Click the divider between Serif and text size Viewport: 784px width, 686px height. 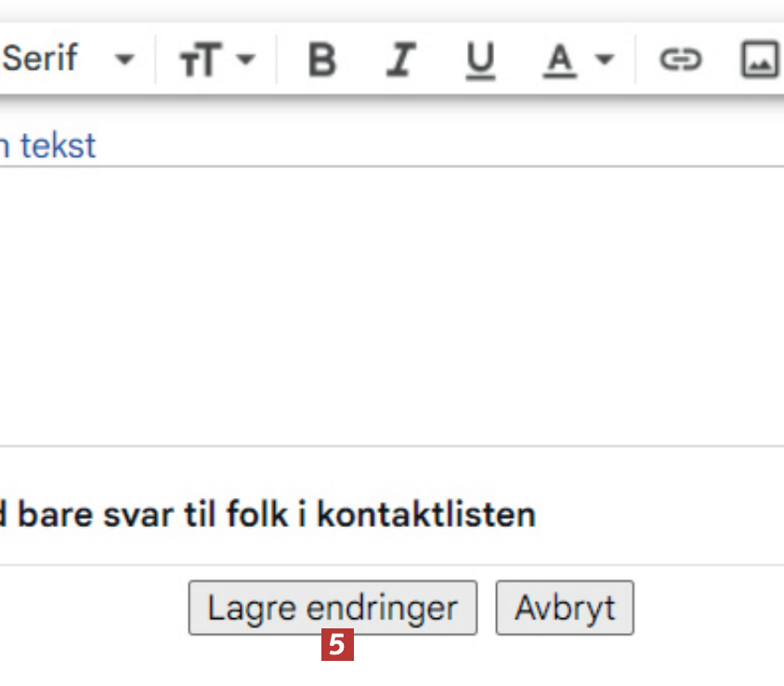(155, 61)
